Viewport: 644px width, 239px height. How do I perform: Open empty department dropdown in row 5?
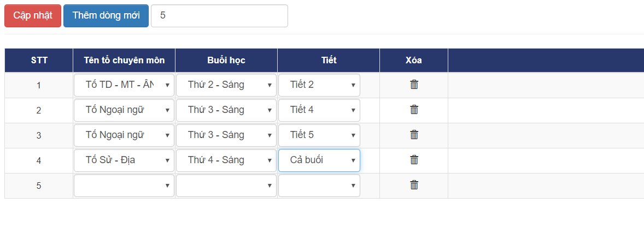click(x=124, y=186)
